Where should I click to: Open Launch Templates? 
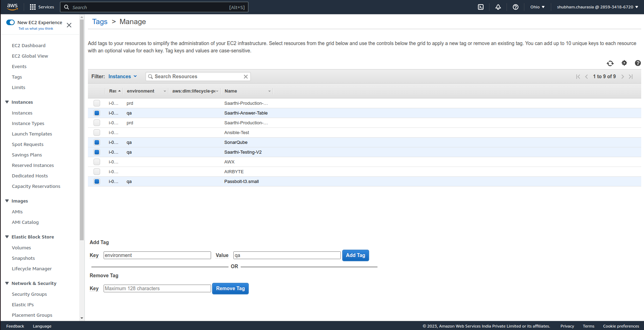[32, 134]
